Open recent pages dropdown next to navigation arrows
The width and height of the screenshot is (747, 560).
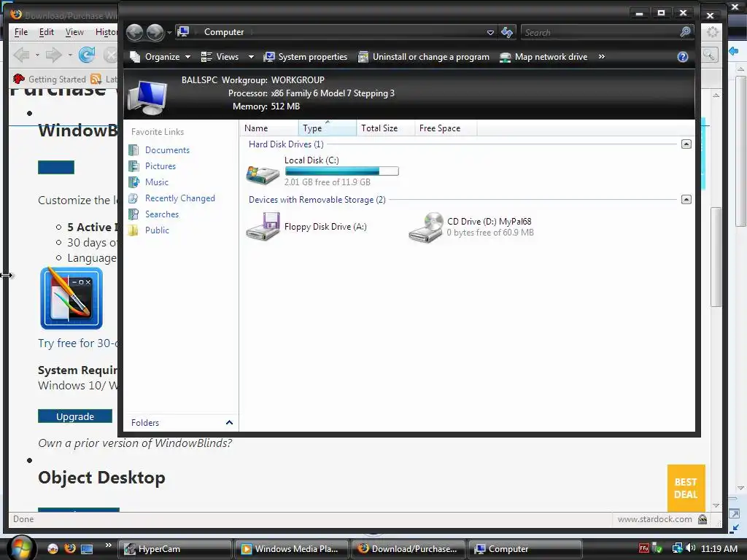coord(169,32)
